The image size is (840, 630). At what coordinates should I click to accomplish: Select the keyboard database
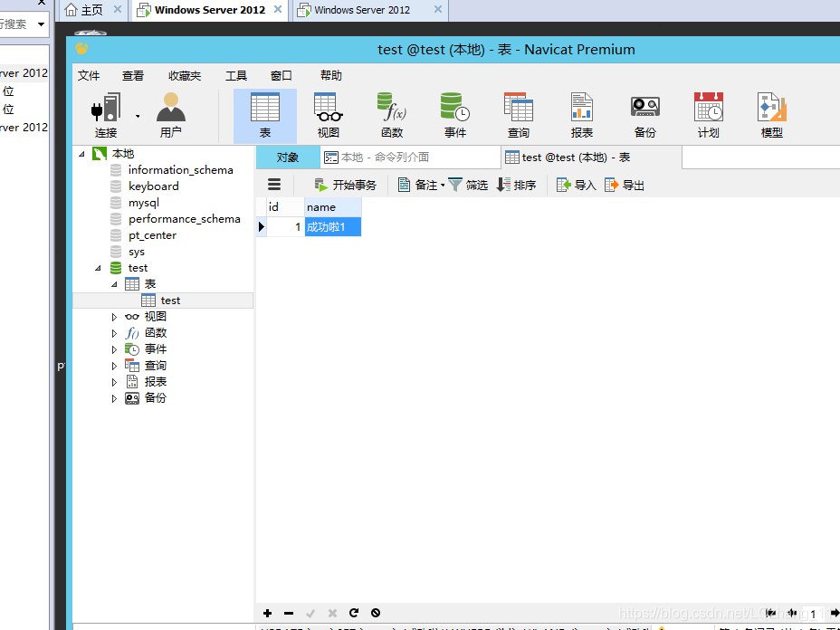point(154,186)
